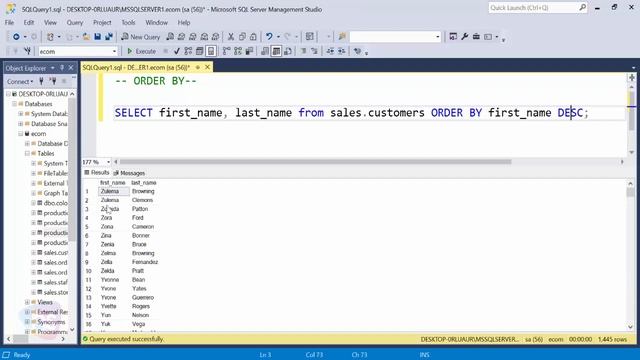Switch to the Results tab
Image resolution: width=640 pixels, height=360 pixels.
(97, 173)
